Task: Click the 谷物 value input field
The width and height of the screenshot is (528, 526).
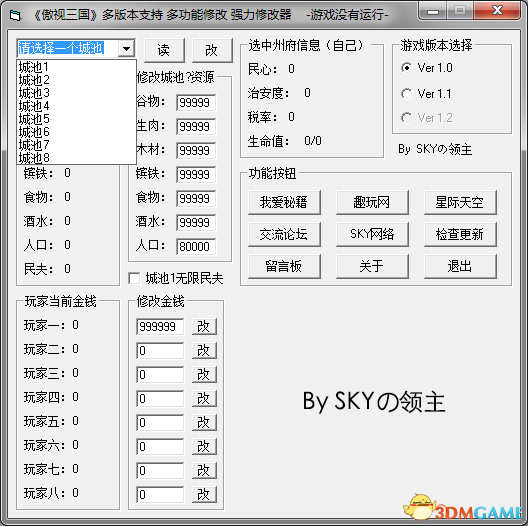Action: click(x=196, y=102)
